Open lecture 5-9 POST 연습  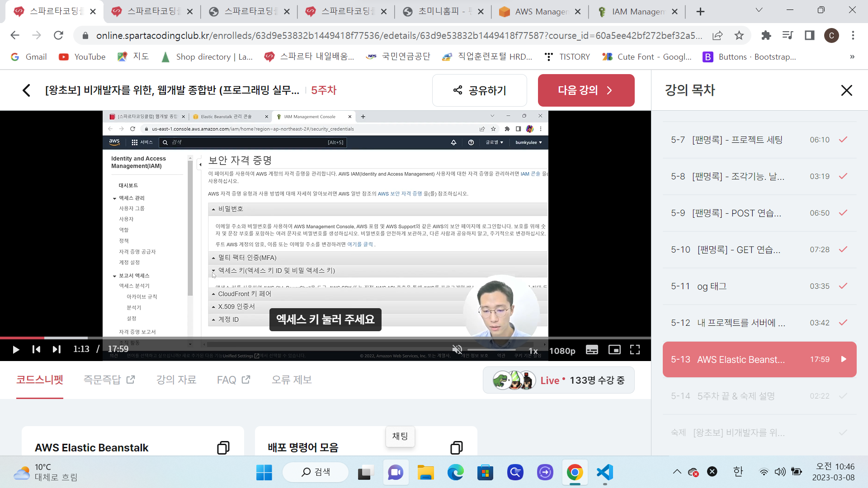pyautogui.click(x=759, y=213)
